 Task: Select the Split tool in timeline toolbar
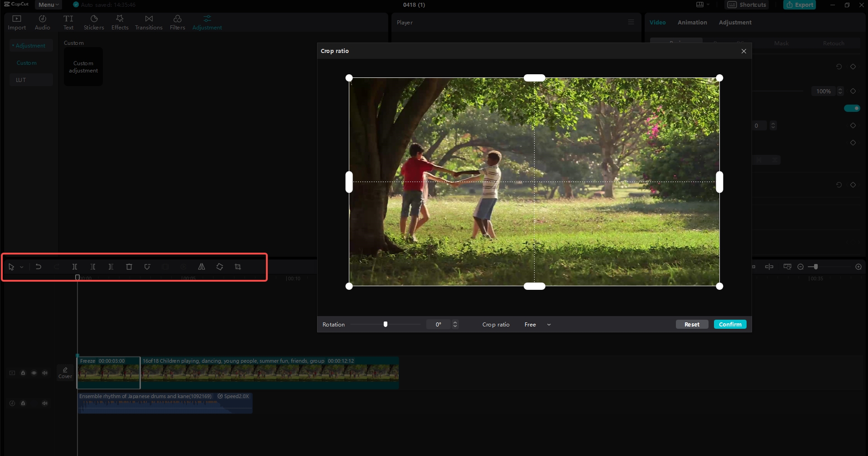(x=75, y=267)
